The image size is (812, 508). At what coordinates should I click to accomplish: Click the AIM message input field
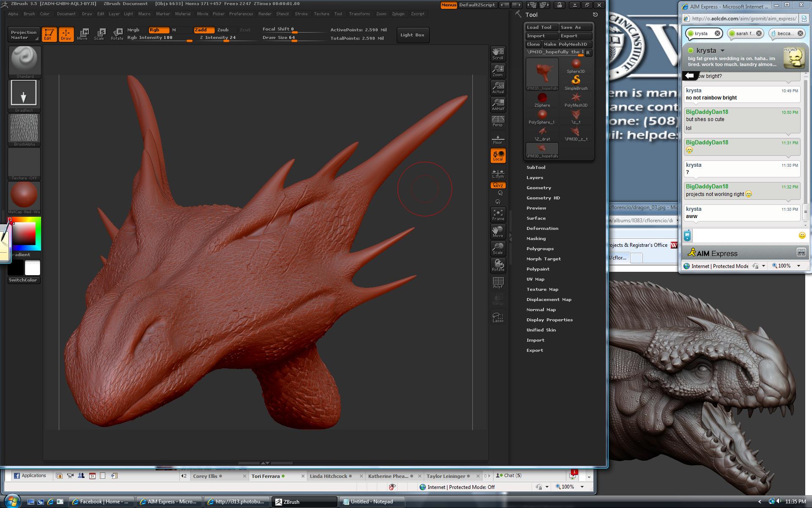(744, 235)
